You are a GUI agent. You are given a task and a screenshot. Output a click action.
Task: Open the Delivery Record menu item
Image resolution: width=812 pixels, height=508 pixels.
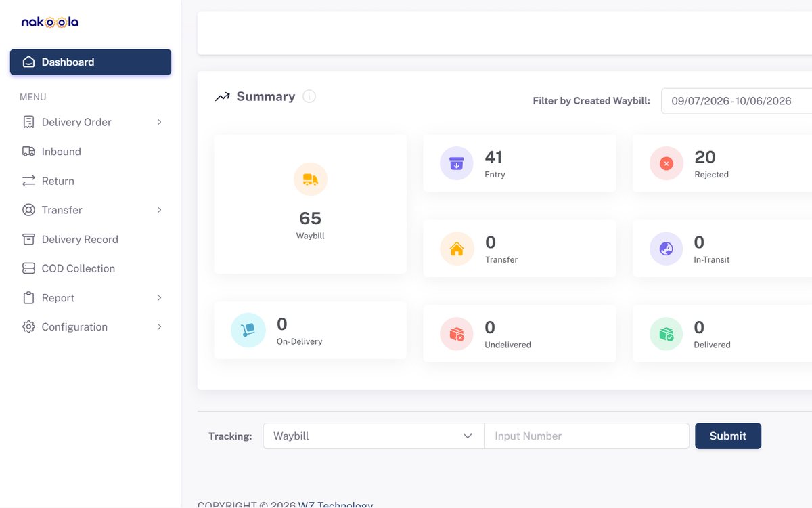(x=91, y=239)
